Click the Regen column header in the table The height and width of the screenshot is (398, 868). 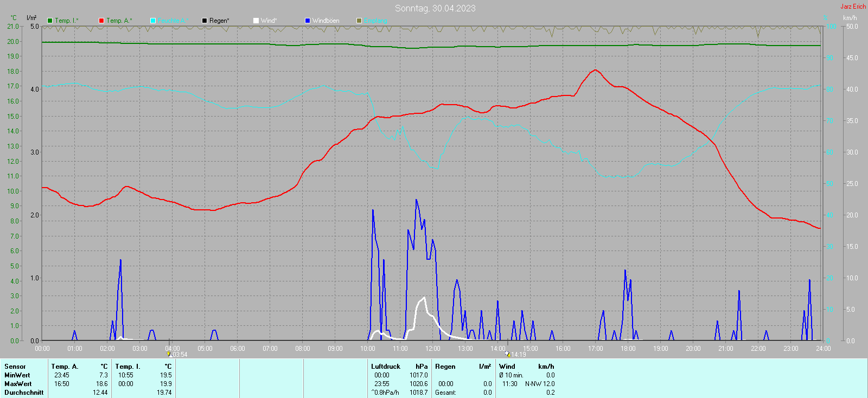(x=445, y=367)
